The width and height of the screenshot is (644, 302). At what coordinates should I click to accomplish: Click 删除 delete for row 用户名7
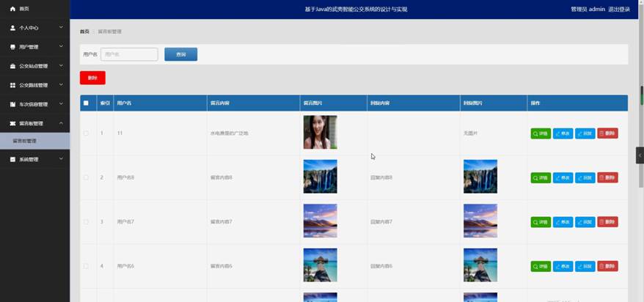tap(607, 222)
